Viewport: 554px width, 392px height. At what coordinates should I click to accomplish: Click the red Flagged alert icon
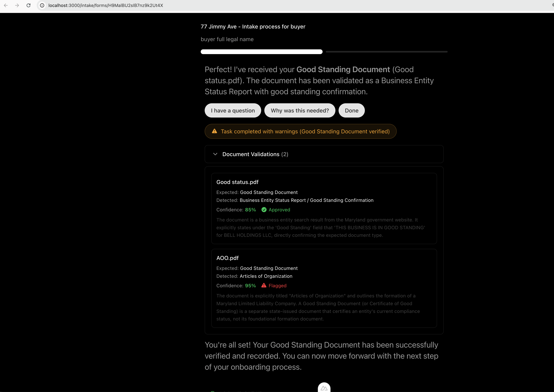pyautogui.click(x=264, y=286)
